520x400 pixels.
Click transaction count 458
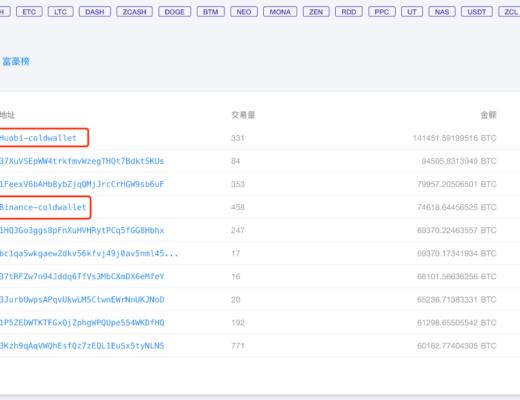click(x=238, y=207)
